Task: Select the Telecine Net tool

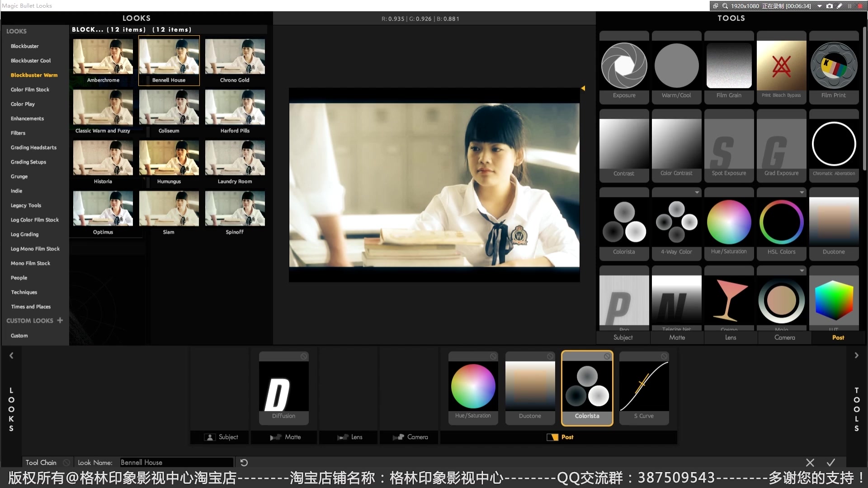Action: [x=676, y=299]
